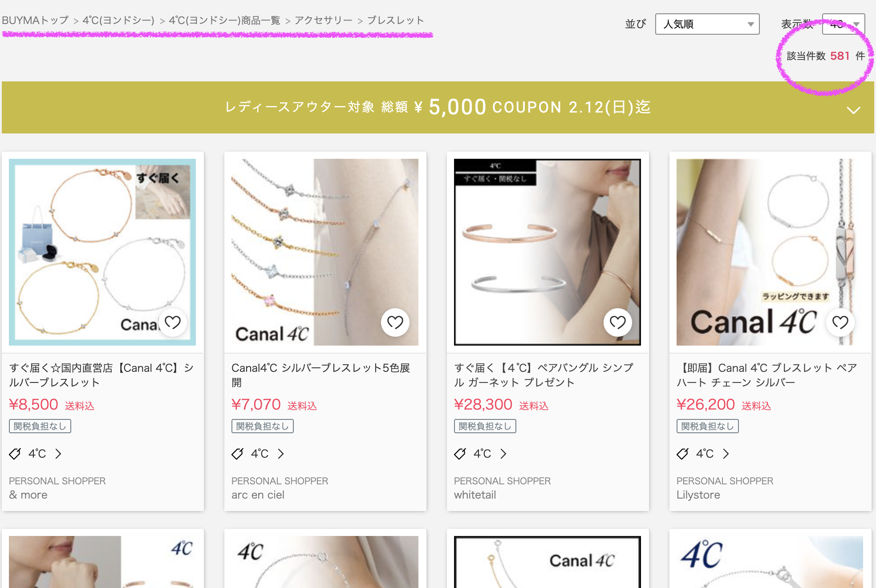The width and height of the screenshot is (876, 588).
Task: Open the 表示数 display count dropdown
Action: pyautogui.click(x=844, y=24)
